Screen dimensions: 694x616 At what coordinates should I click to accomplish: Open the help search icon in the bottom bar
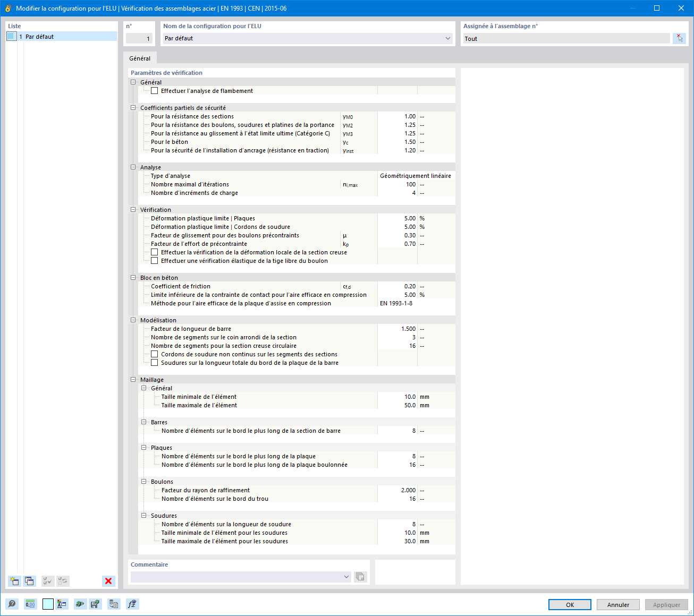point(12,604)
